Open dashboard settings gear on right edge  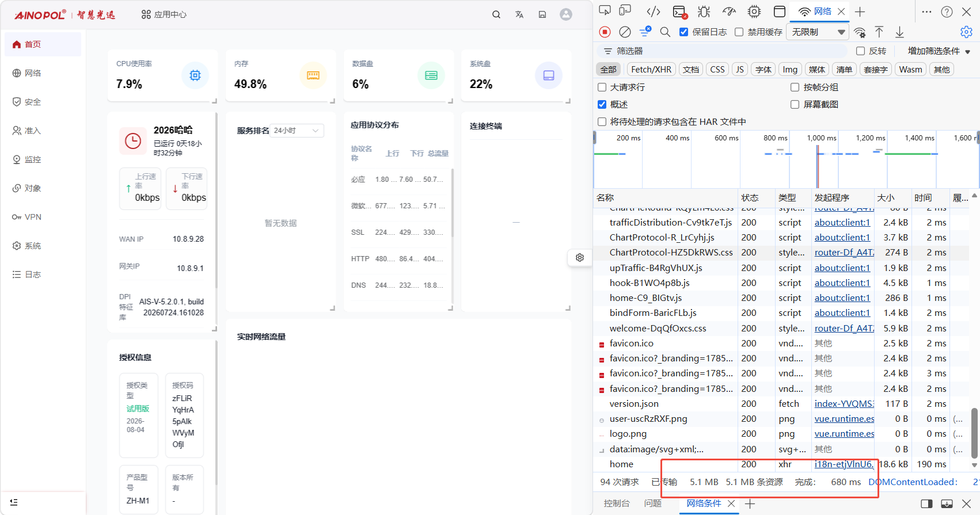click(x=580, y=257)
